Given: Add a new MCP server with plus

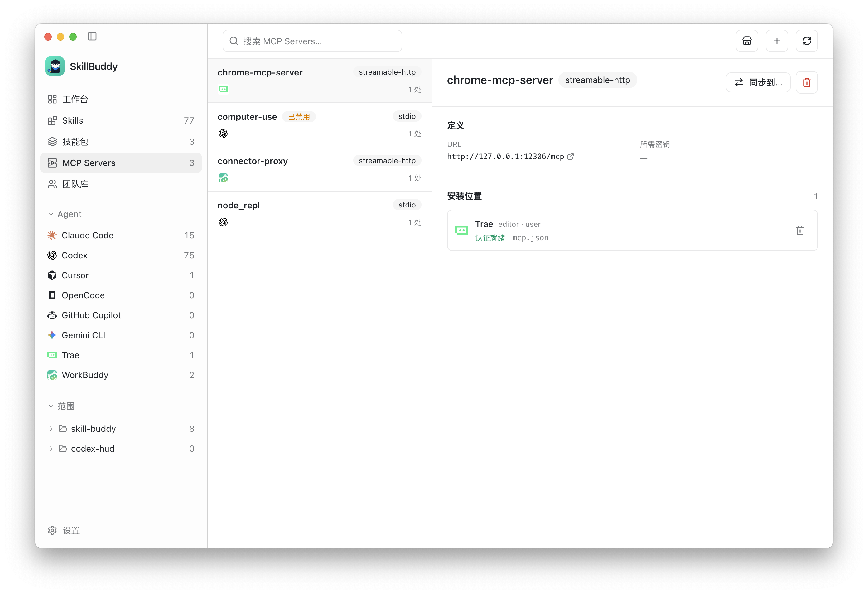Looking at the screenshot, I should click(777, 41).
